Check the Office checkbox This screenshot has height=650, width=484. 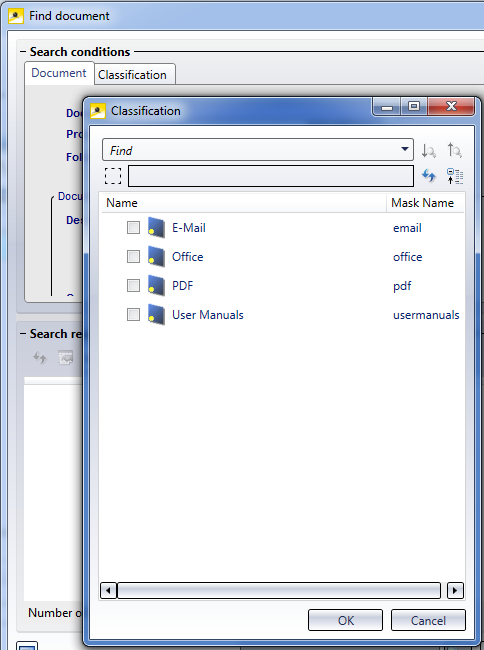[133, 257]
